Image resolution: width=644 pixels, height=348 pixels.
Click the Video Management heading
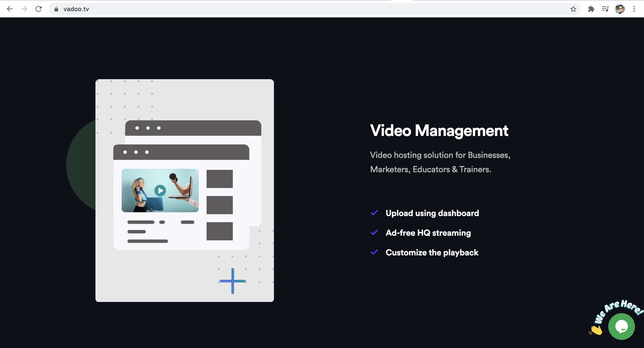[439, 131]
